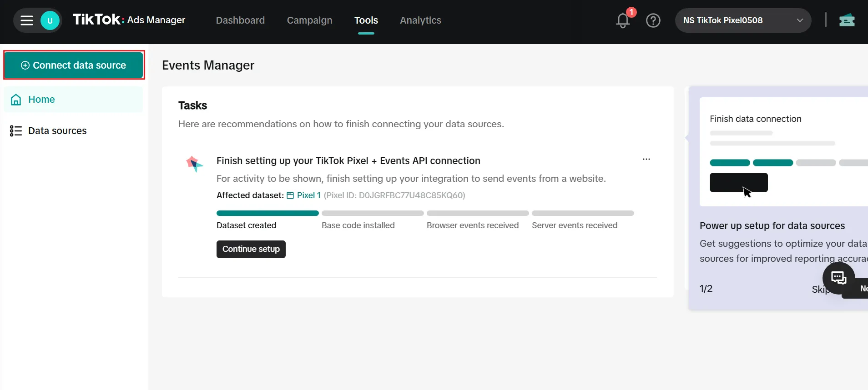Select Home in the sidebar

(41, 100)
